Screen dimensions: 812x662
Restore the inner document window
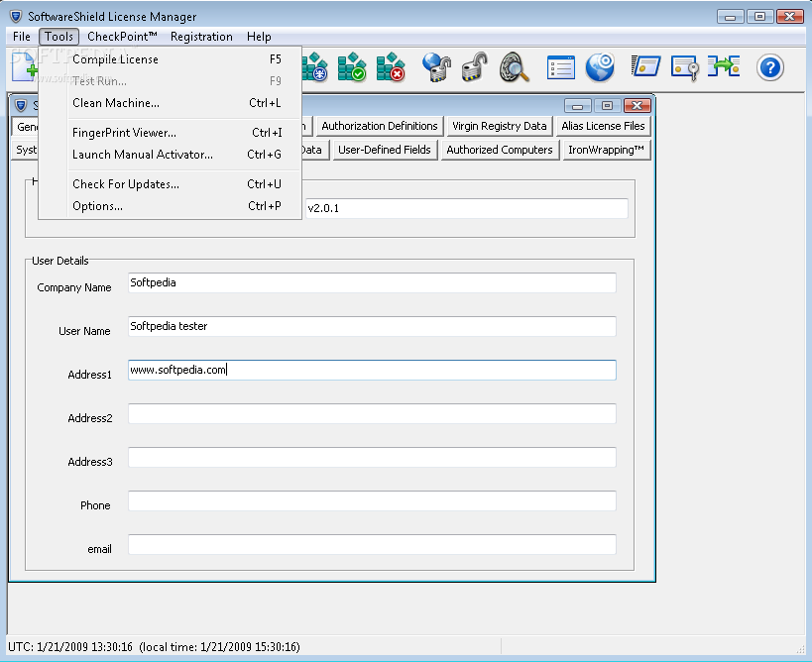[x=608, y=106]
